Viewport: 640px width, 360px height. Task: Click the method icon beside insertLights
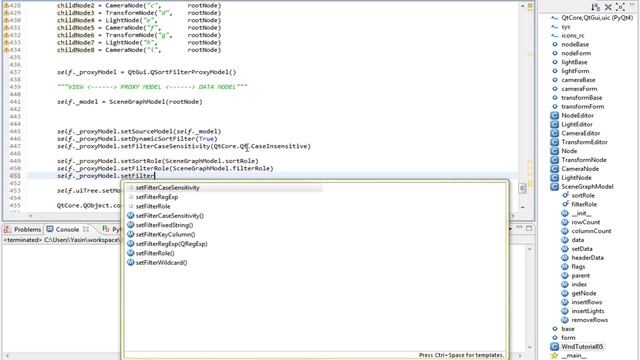pyautogui.click(x=565, y=311)
